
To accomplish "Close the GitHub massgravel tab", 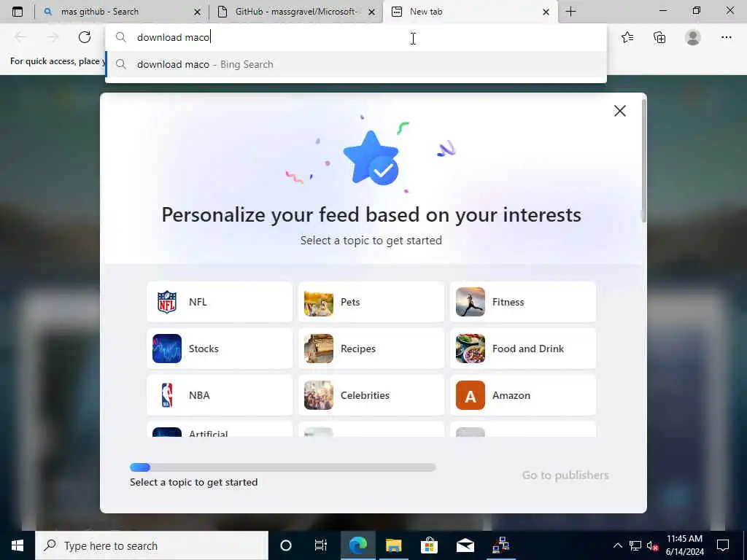I will point(371,12).
